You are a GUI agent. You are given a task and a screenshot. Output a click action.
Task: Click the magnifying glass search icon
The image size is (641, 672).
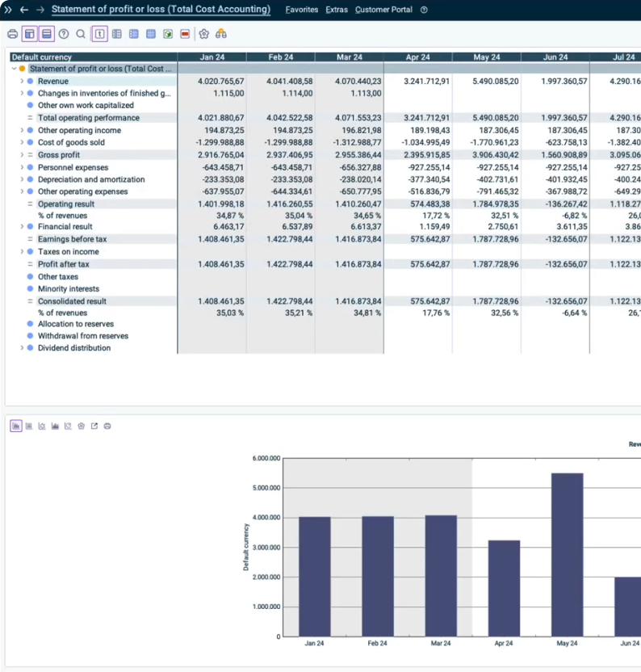(81, 34)
